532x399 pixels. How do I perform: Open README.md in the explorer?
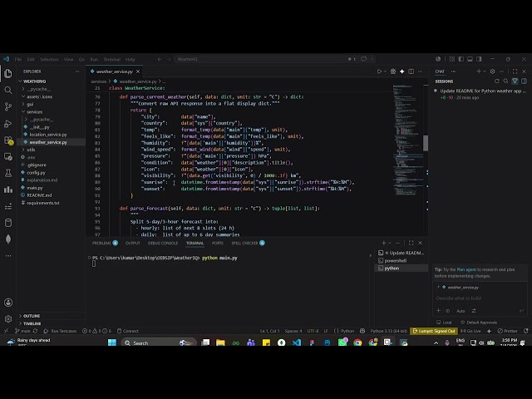click(x=39, y=195)
